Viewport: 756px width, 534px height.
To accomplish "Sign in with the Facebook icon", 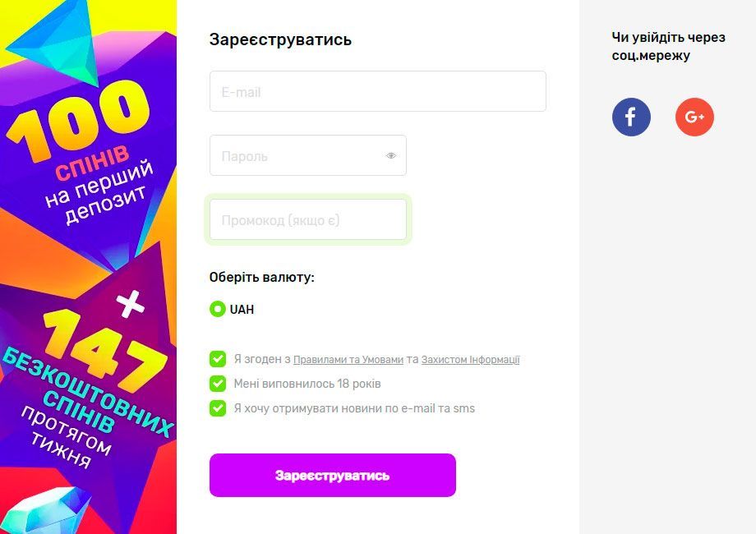I will click(x=630, y=117).
